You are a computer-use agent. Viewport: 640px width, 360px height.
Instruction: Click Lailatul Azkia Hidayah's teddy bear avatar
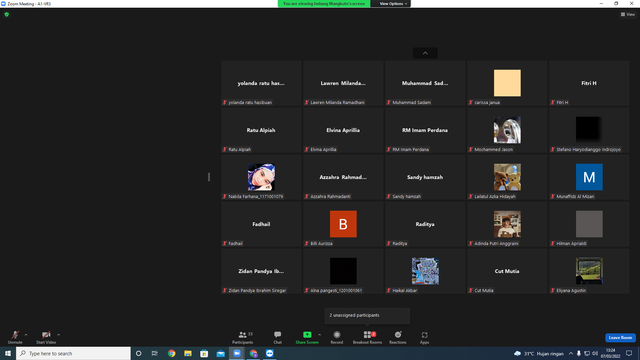click(x=507, y=177)
